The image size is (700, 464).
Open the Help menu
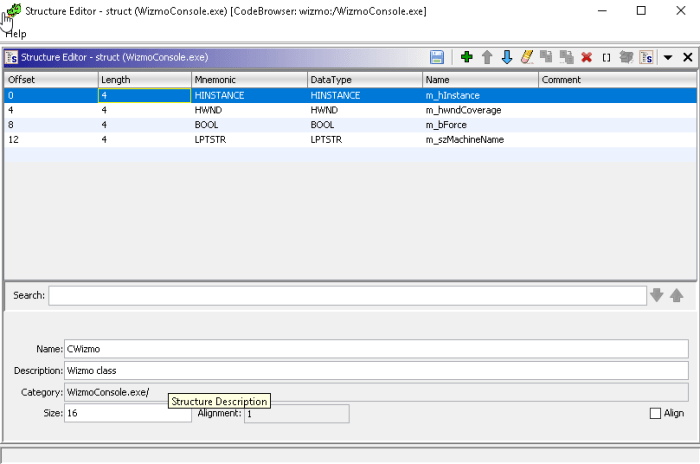[16, 34]
